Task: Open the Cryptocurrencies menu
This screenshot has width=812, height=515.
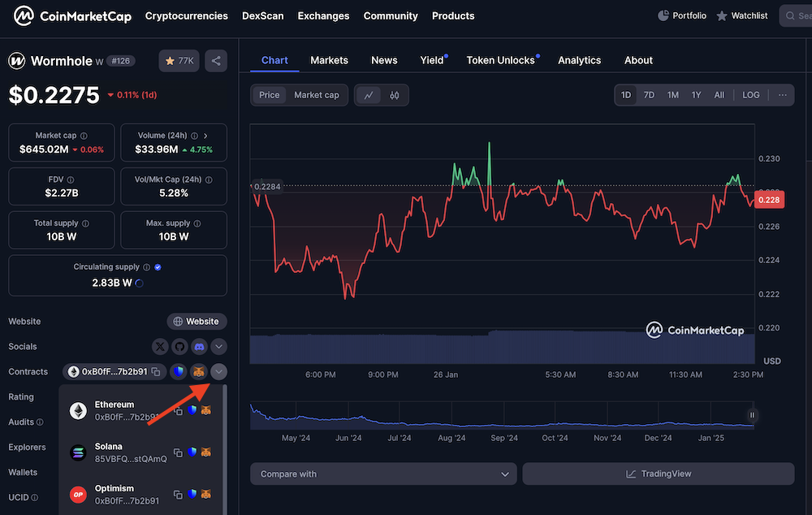Action: pyautogui.click(x=186, y=15)
